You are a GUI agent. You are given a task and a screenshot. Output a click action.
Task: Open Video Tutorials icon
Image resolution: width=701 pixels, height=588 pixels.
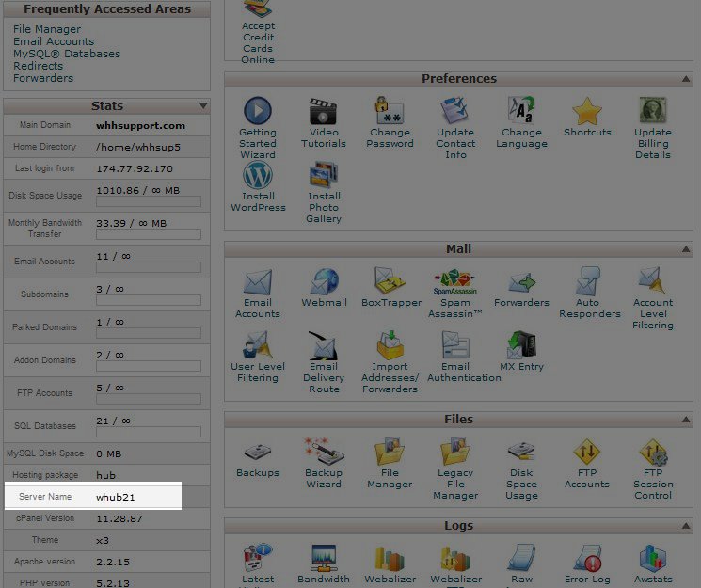point(324,112)
